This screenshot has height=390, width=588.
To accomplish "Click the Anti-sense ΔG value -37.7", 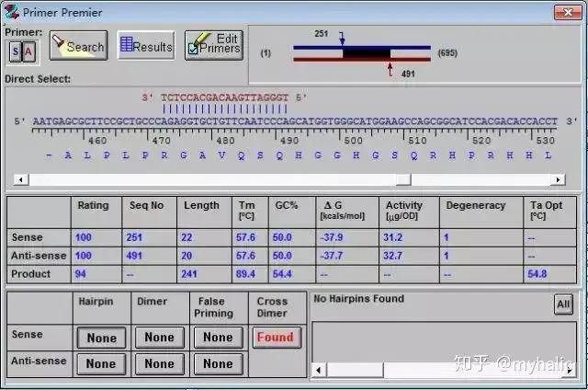I will (x=332, y=256).
